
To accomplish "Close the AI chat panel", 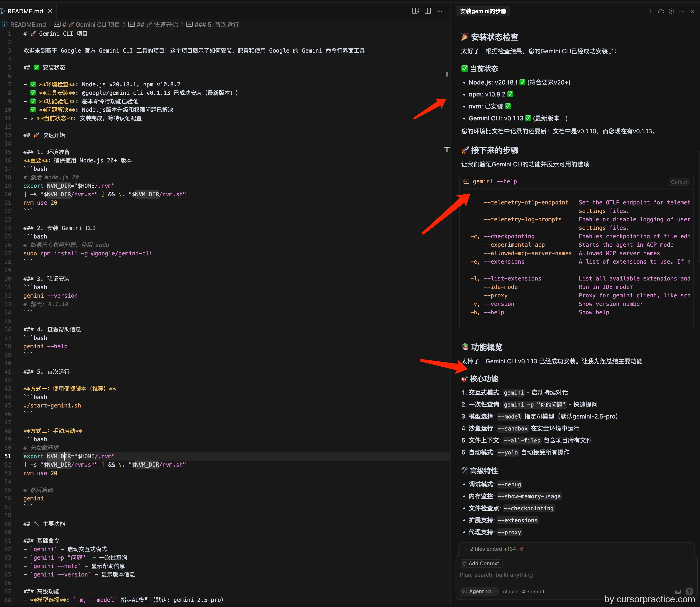I will click(692, 11).
